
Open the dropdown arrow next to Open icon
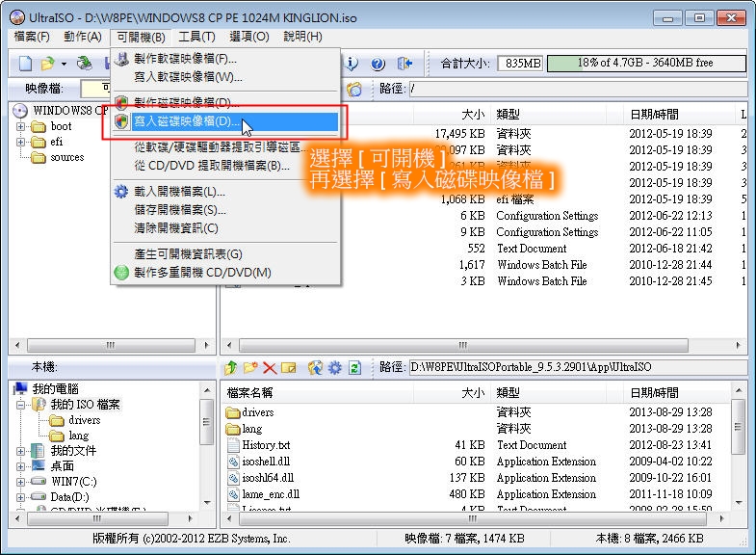pyautogui.click(x=64, y=64)
